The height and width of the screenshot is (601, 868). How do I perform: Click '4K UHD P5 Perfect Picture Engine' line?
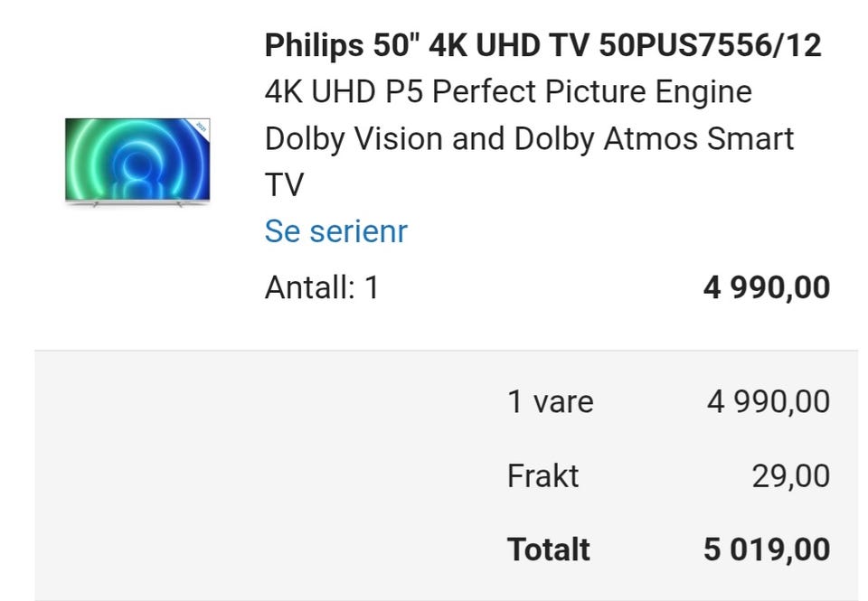(508, 92)
